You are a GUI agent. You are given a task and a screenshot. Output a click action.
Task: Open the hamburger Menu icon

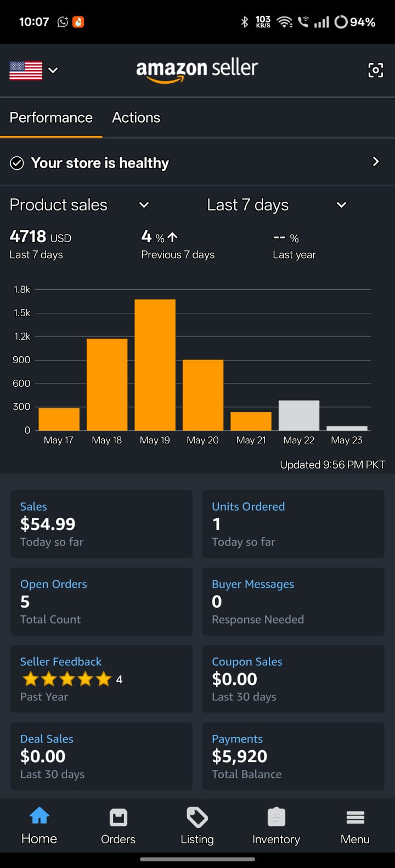(x=355, y=818)
